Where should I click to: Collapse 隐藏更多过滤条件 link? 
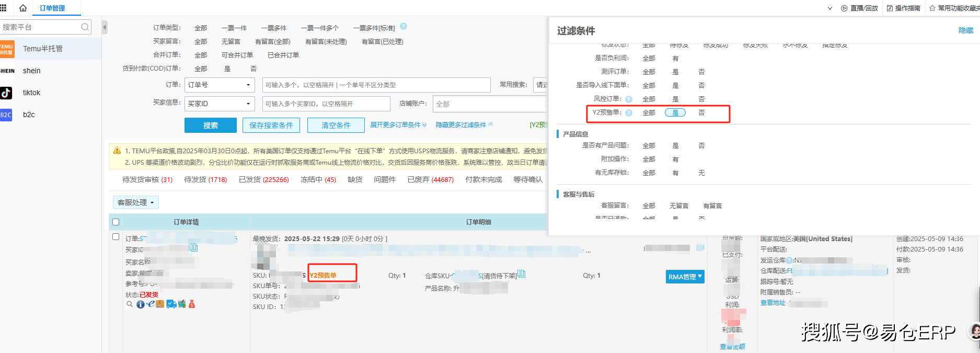(464, 125)
